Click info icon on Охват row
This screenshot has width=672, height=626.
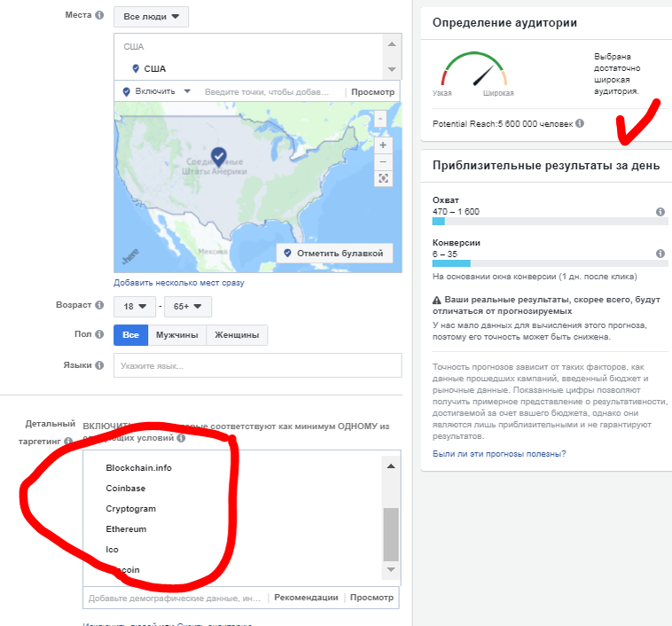[660, 211]
